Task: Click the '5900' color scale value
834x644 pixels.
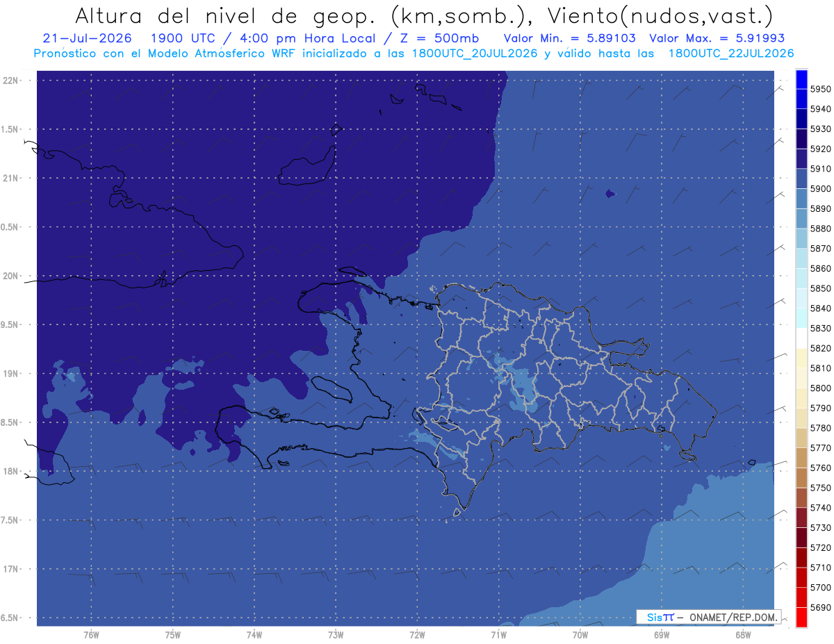Action: (x=821, y=188)
